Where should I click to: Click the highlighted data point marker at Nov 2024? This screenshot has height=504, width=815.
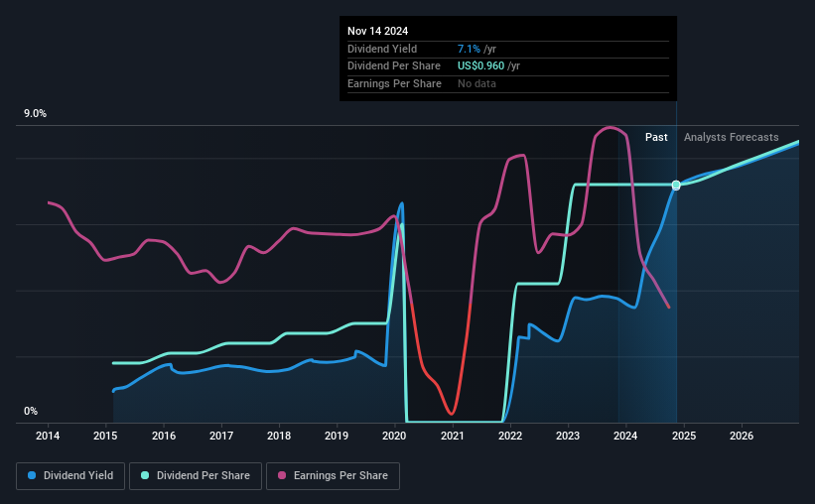(x=676, y=185)
